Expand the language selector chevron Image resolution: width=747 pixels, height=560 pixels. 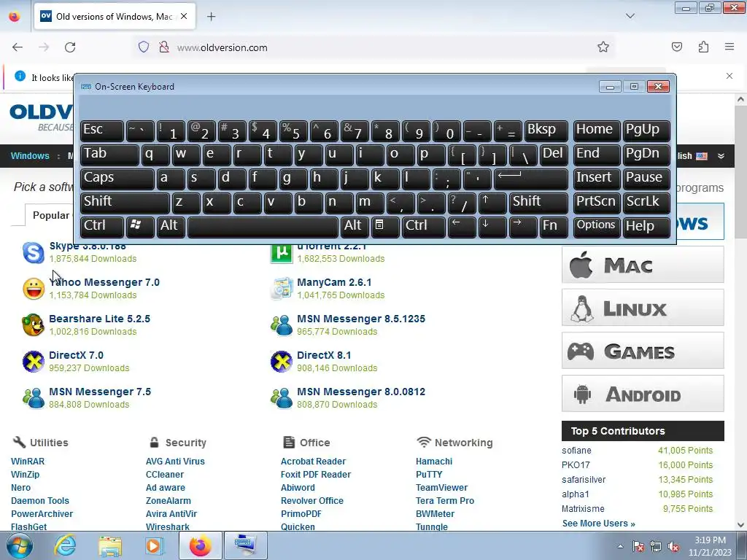click(721, 156)
